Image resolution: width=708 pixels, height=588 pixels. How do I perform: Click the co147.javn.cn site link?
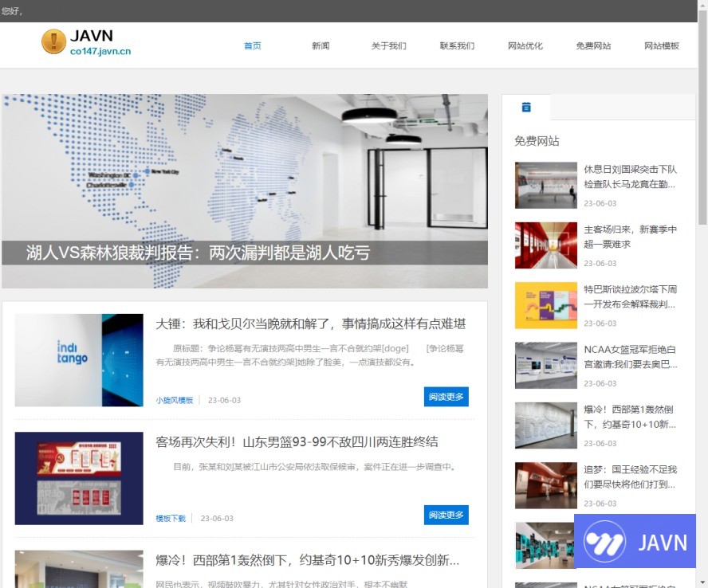[x=100, y=51]
